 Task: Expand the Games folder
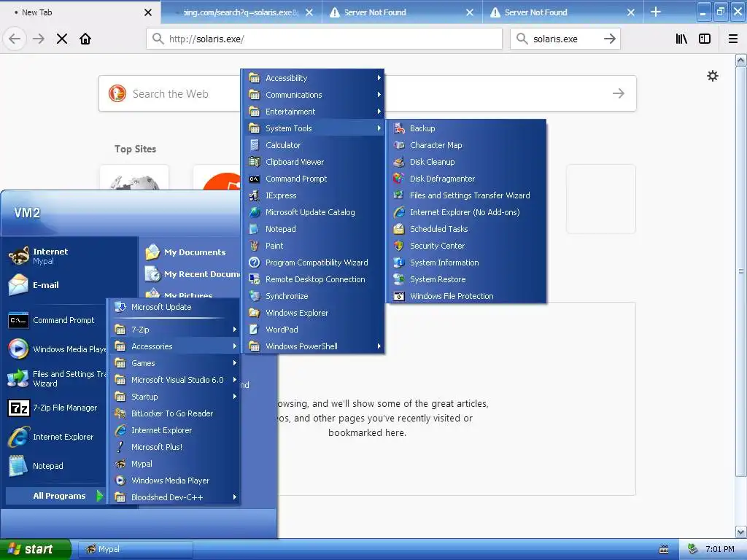tap(174, 363)
